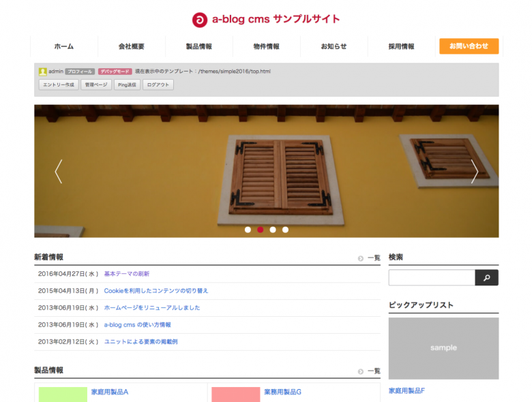
Task: Toggle the デバッグモード badge
Action: [115, 72]
